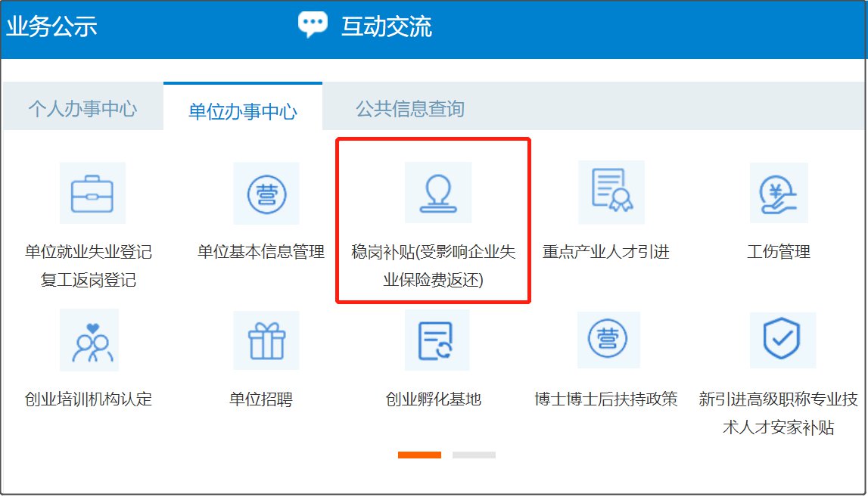Click the 工伤管理 label
Image resolution: width=868 pixels, height=497 pixels.
click(779, 252)
